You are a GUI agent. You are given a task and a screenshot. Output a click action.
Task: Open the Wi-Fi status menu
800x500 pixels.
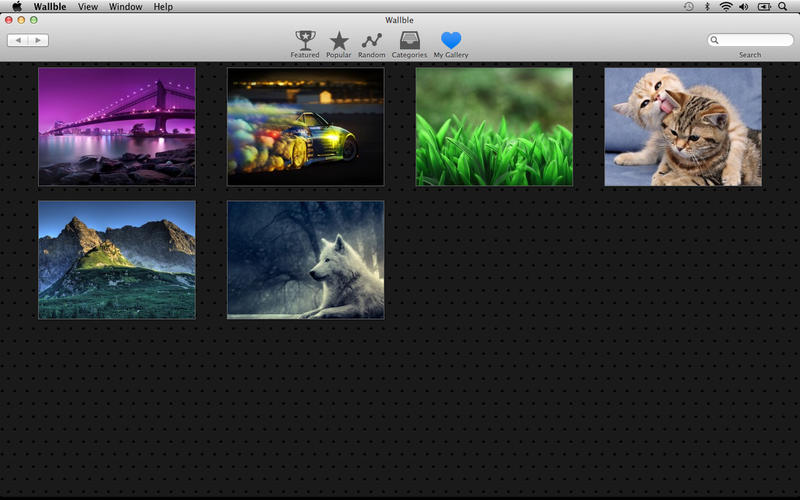coord(725,6)
